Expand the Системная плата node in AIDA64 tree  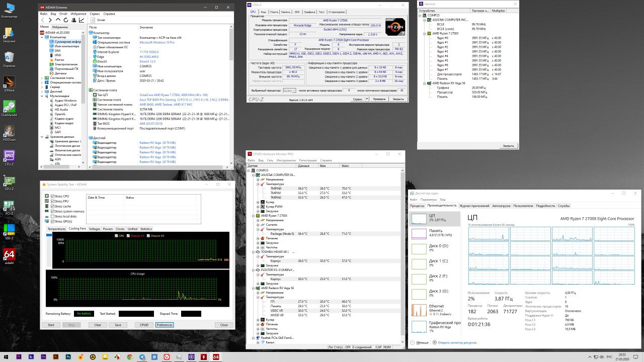point(42,78)
